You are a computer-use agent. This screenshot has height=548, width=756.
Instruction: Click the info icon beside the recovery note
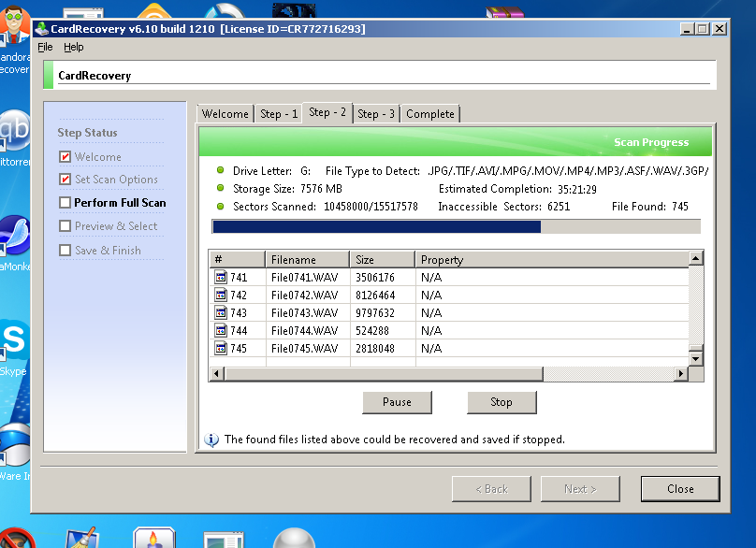(211, 440)
